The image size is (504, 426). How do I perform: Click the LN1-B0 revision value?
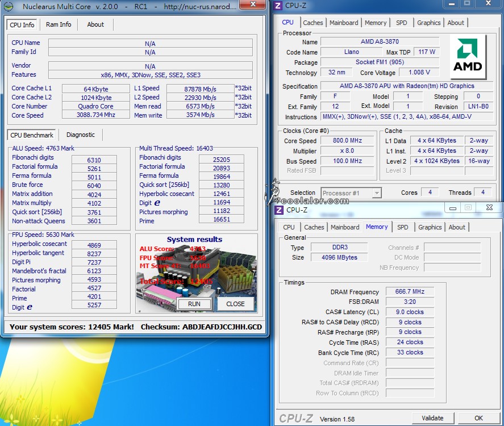tap(478, 107)
